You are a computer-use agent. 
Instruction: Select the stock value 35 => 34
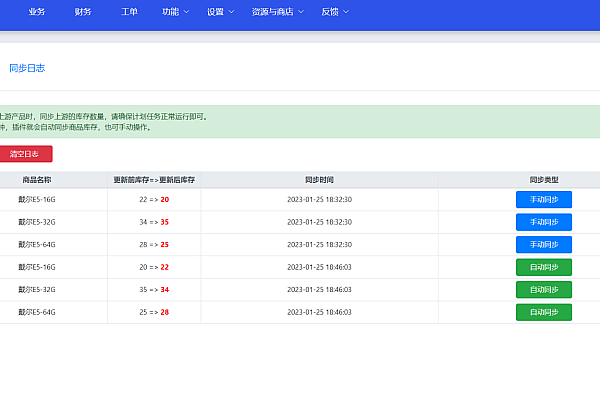pyautogui.click(x=154, y=290)
